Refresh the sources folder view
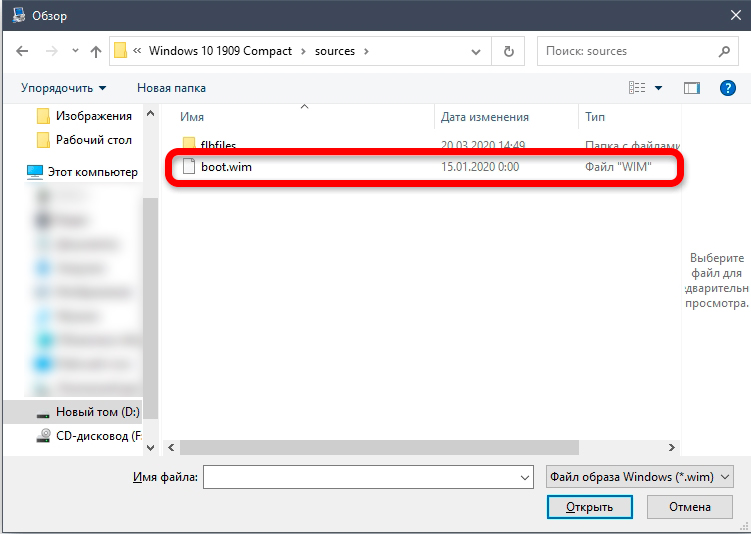Image resolution: width=751 pixels, height=534 pixels. [x=509, y=51]
